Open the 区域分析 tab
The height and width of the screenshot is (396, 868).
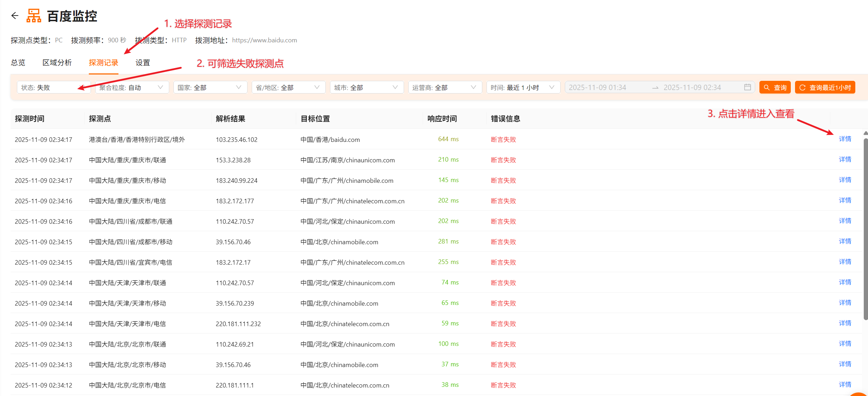[x=57, y=62]
